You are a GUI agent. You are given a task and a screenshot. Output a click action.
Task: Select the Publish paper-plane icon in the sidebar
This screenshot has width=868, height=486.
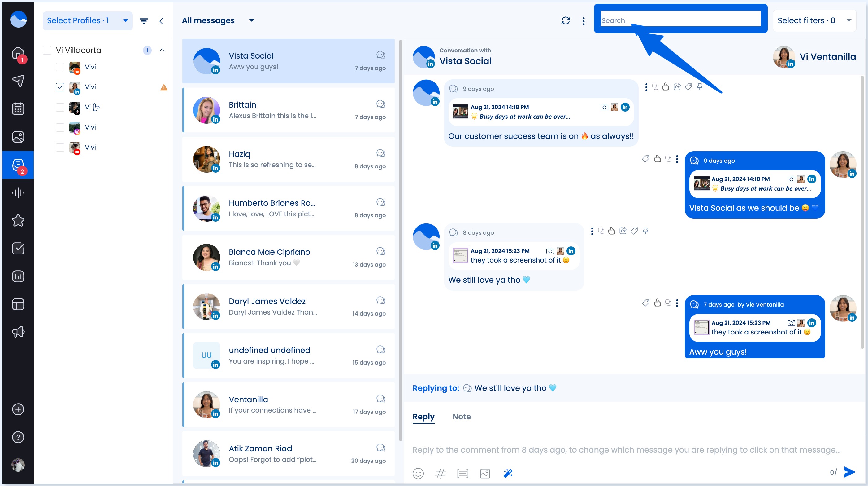coord(18,81)
